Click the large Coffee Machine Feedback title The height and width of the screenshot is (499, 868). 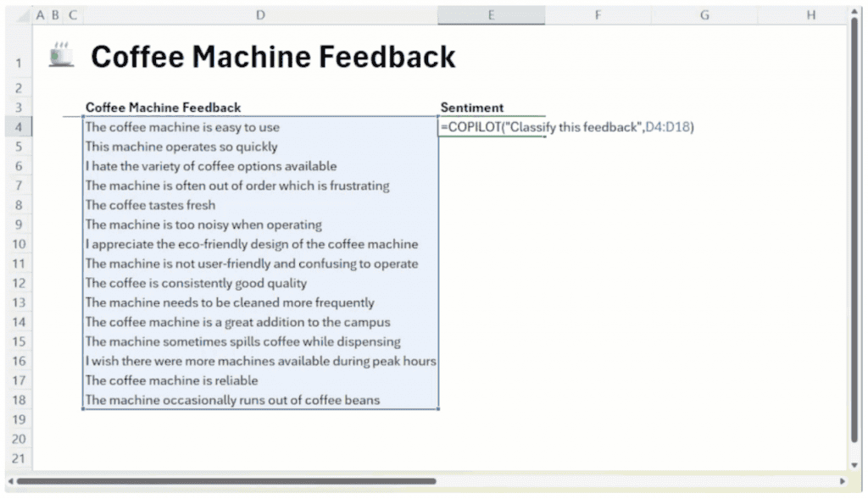(x=273, y=57)
